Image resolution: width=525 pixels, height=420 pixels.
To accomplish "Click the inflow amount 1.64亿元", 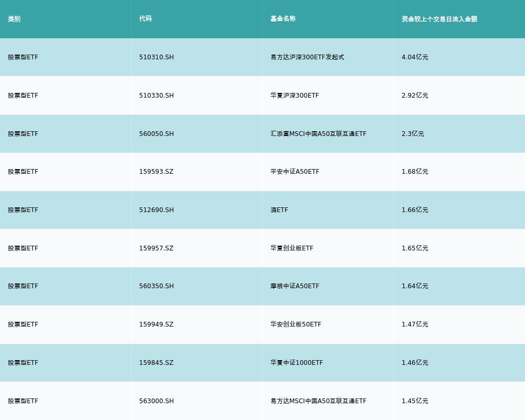I will tap(415, 286).
